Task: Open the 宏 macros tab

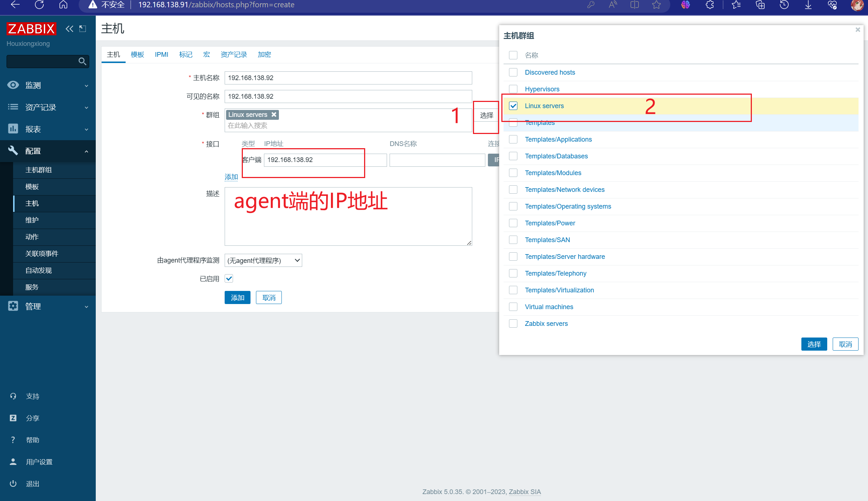Action: (206, 55)
